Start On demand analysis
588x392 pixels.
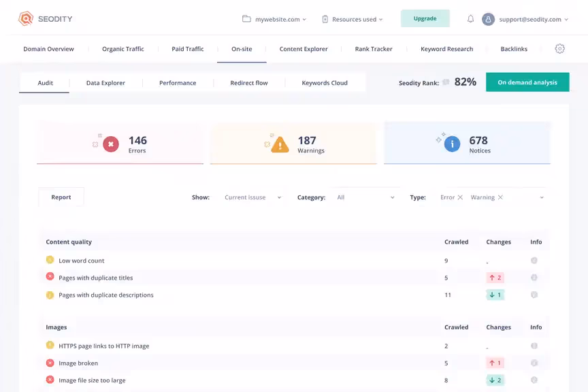click(x=527, y=82)
